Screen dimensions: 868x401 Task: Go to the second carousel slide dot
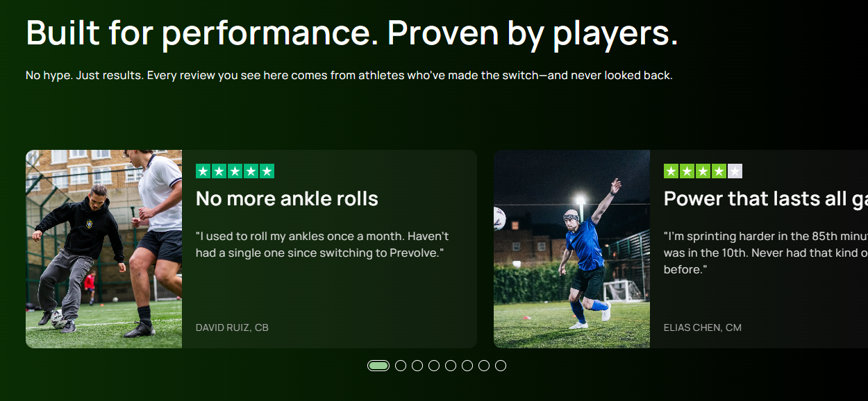click(x=401, y=366)
